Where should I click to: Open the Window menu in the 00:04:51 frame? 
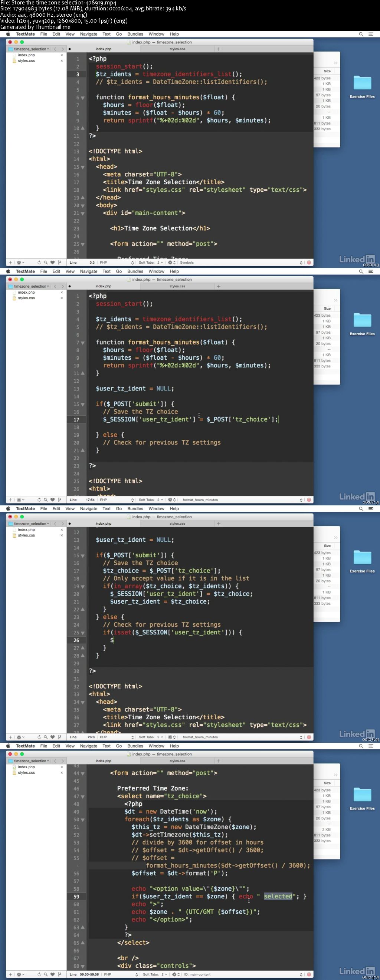tap(156, 746)
